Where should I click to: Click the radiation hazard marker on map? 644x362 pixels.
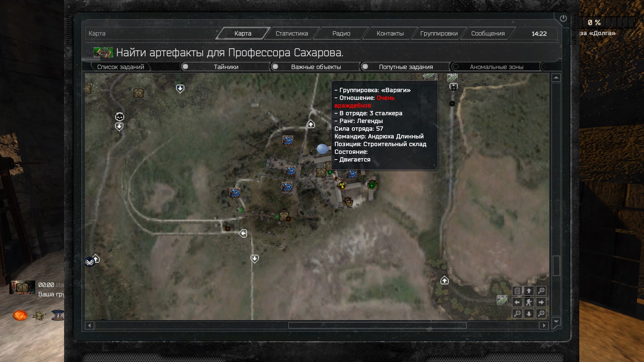click(x=342, y=185)
